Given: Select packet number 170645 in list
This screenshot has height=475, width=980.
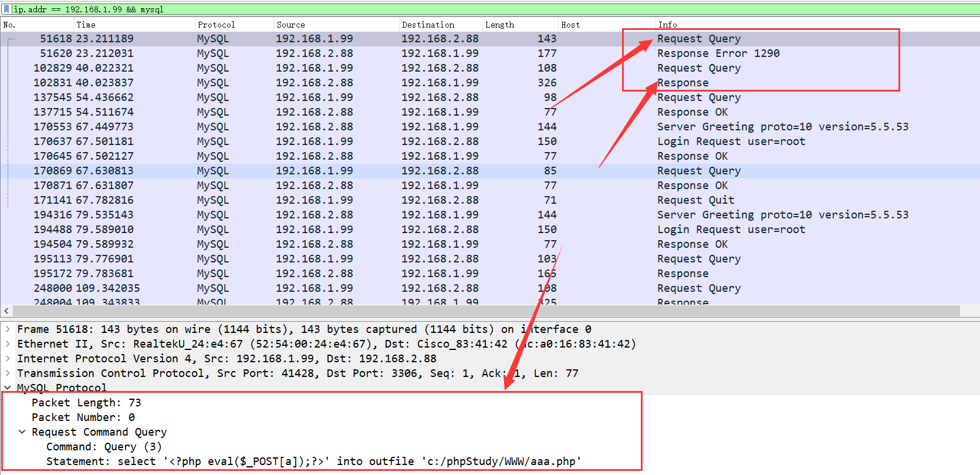Looking at the screenshot, I should (490, 156).
